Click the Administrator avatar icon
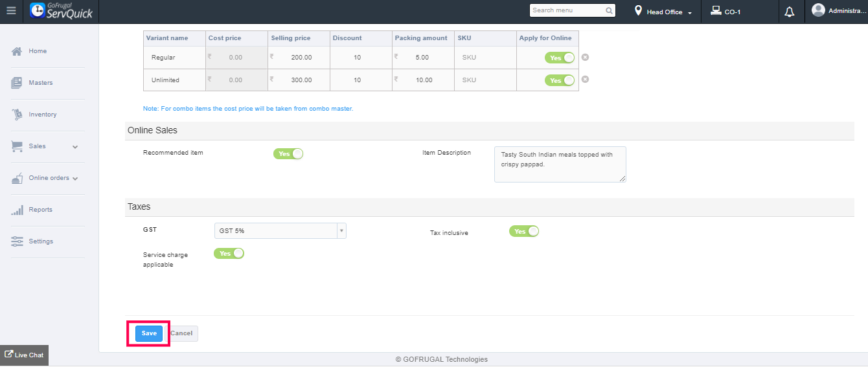 (x=818, y=10)
